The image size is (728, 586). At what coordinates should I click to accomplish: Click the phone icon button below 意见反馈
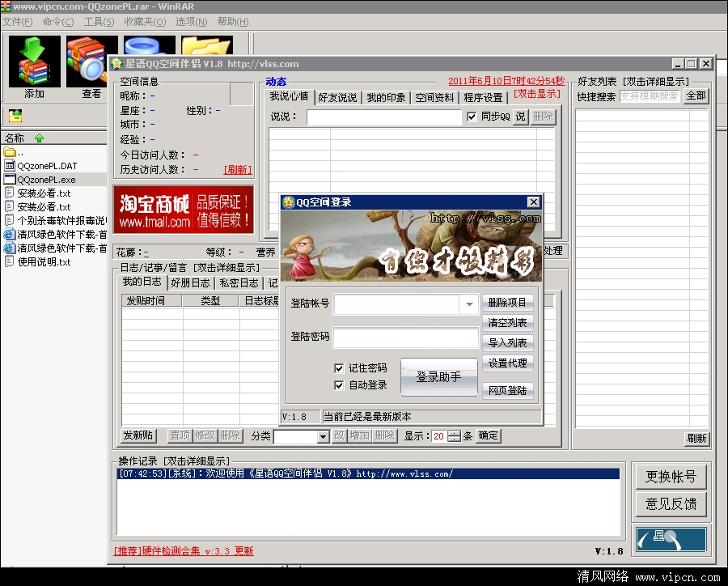click(671, 538)
